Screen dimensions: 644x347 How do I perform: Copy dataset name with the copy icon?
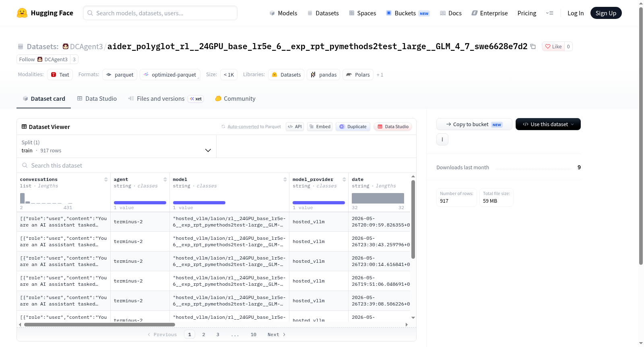point(533,46)
